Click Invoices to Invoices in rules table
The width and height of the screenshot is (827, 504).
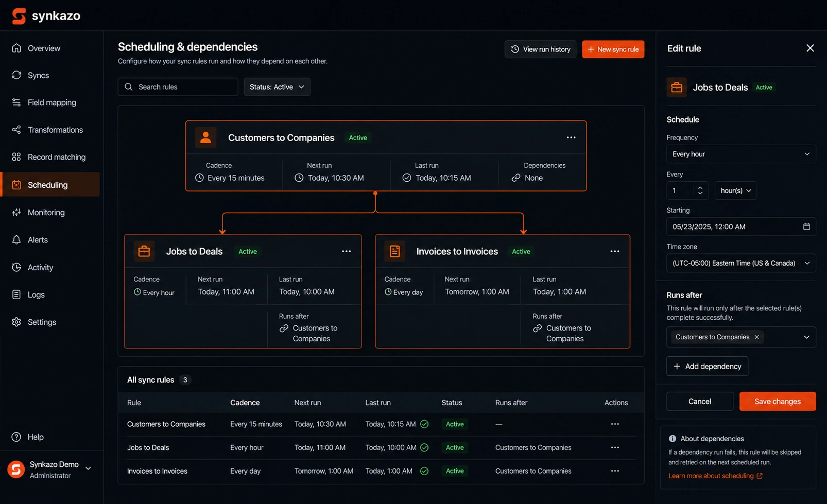point(157,471)
